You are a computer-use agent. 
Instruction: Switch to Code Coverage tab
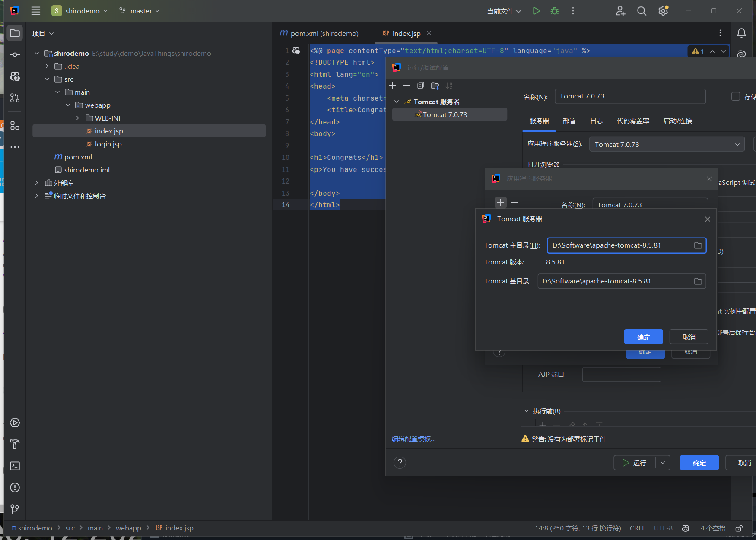pos(633,121)
